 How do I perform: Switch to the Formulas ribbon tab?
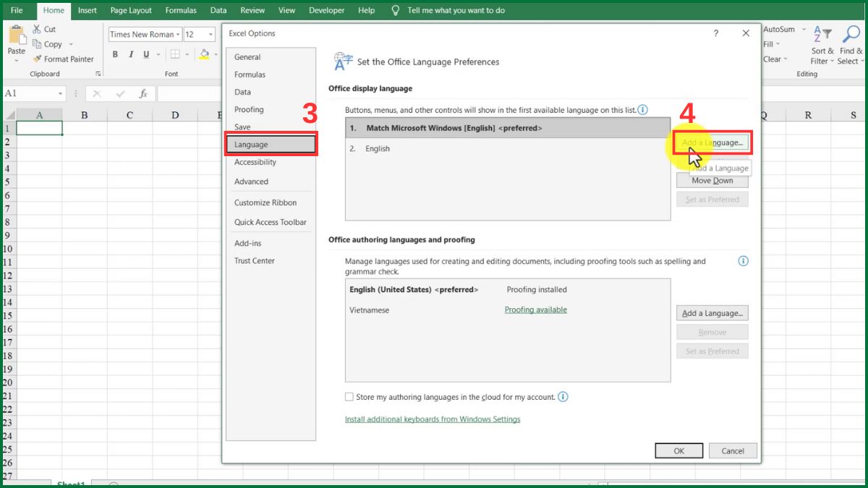[x=180, y=10]
